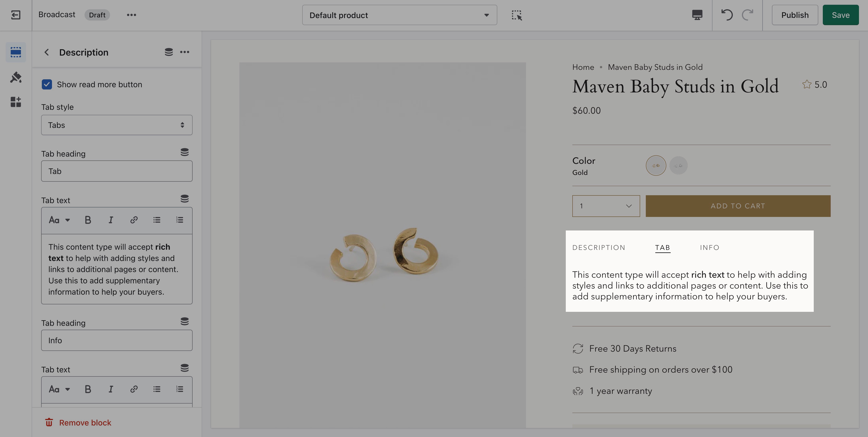
Task: Switch the desktop preview device icon
Action: tap(697, 15)
